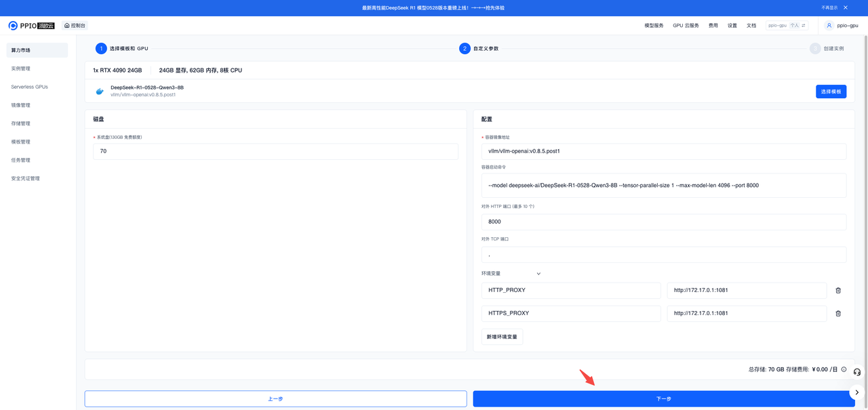868x410 pixels.
Task: Click the 新增环境变量 button
Action: [x=502, y=336]
